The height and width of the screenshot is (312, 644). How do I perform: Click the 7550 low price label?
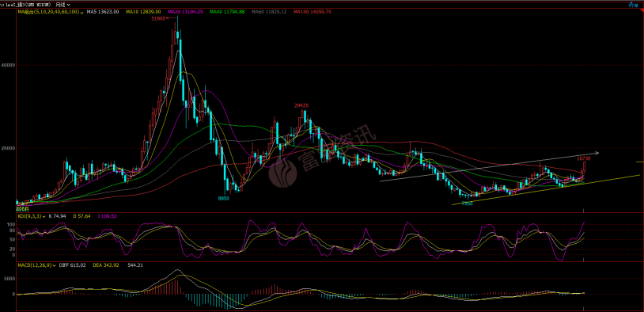pos(467,204)
